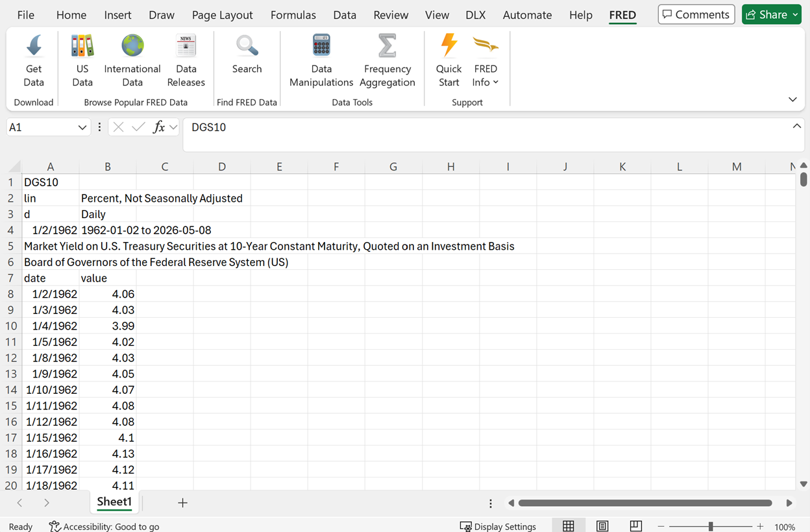Click scroll down arrow of vertical scrollbar
The image size is (810, 532).
(804, 484)
